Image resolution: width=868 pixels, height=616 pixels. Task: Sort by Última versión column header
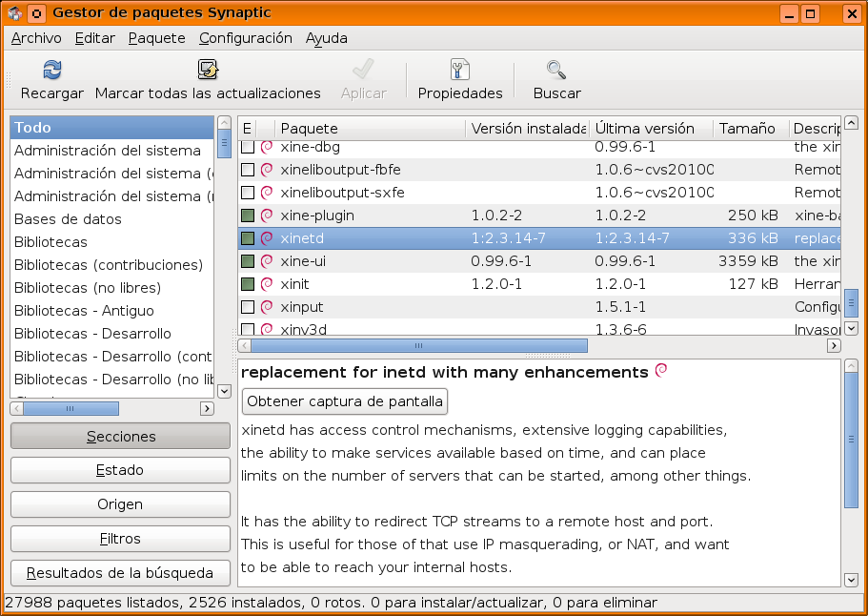point(651,129)
